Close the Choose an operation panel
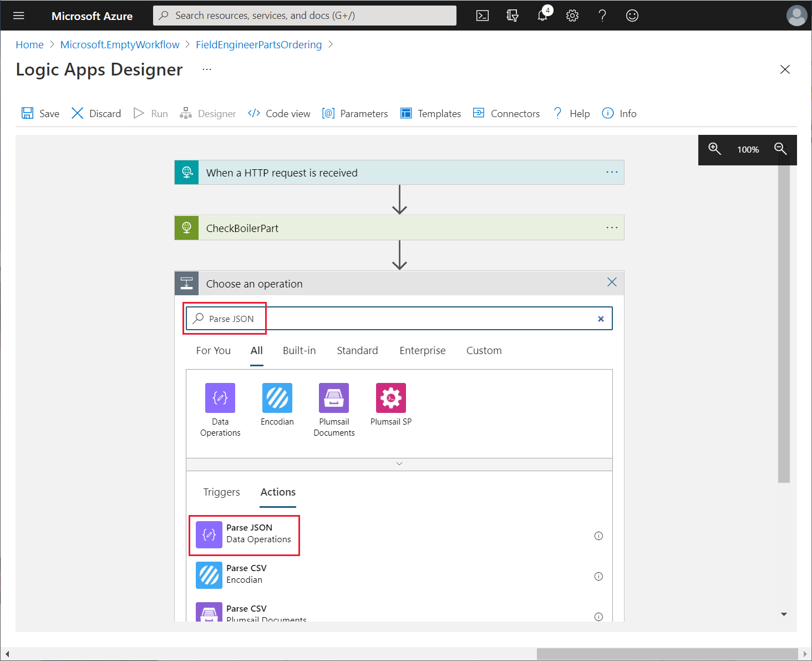This screenshot has width=812, height=661. (x=612, y=282)
